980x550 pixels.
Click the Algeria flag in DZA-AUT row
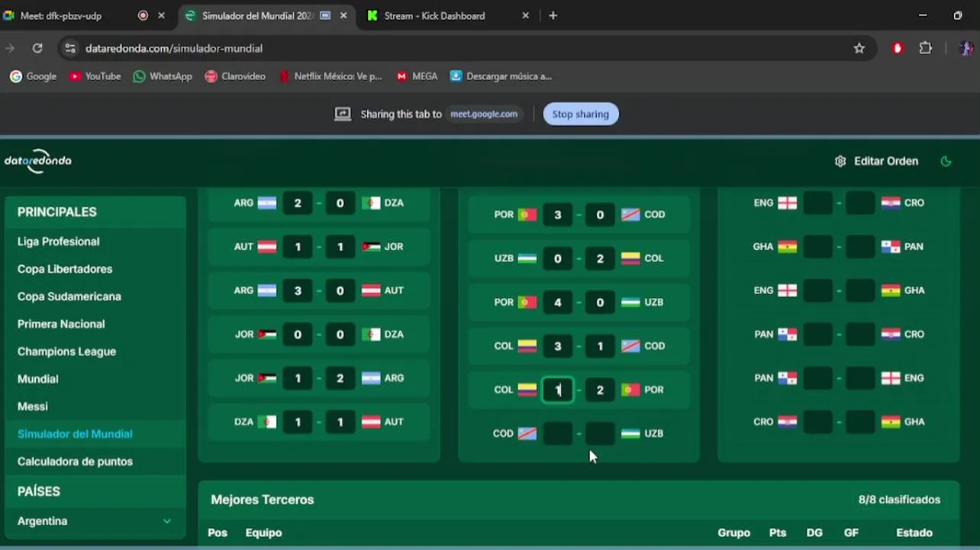[267, 421]
